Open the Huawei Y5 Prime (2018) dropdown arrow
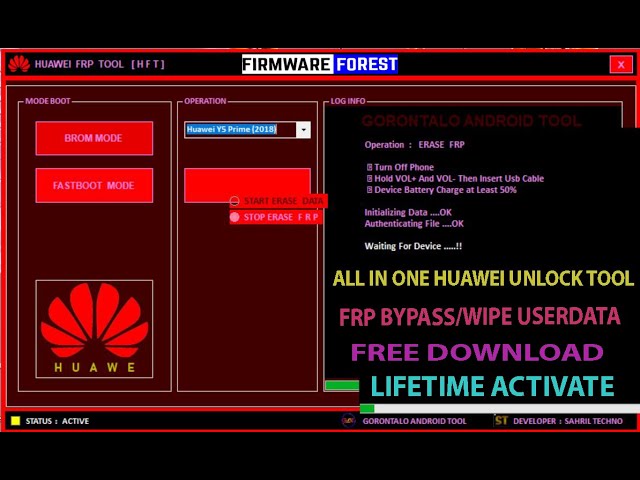Image resolution: width=640 pixels, height=480 pixels. 303,130
